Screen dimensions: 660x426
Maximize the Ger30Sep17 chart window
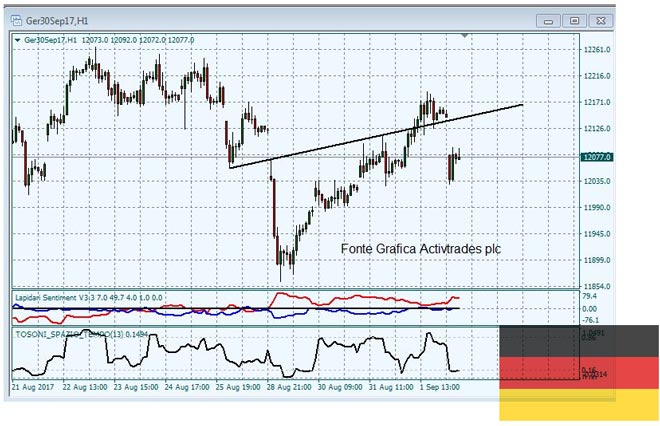click(x=574, y=19)
